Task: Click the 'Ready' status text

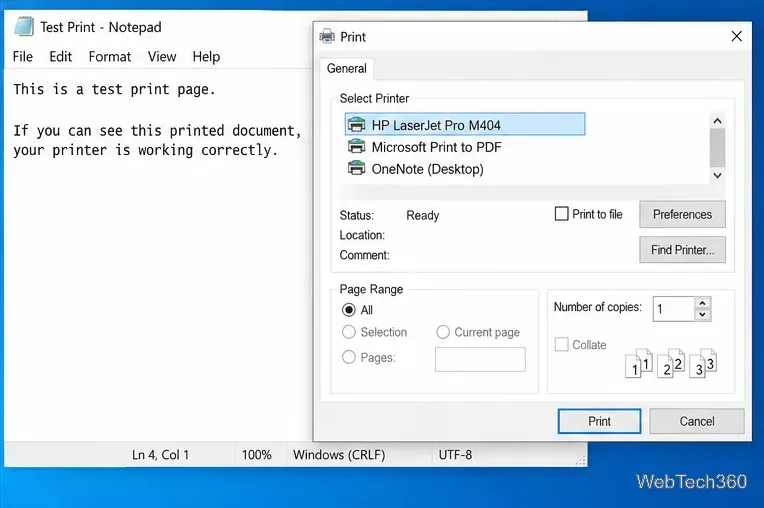Action: (422, 215)
